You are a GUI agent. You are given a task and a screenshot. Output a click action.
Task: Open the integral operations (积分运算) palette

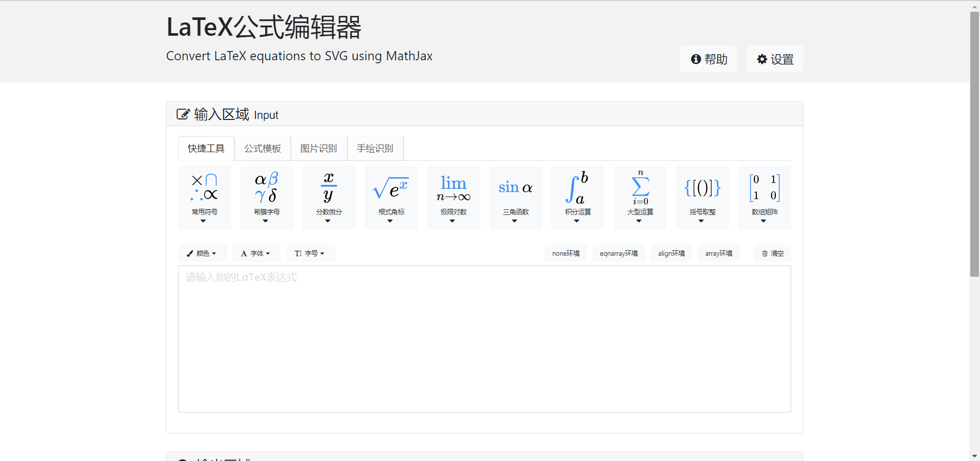pyautogui.click(x=578, y=197)
